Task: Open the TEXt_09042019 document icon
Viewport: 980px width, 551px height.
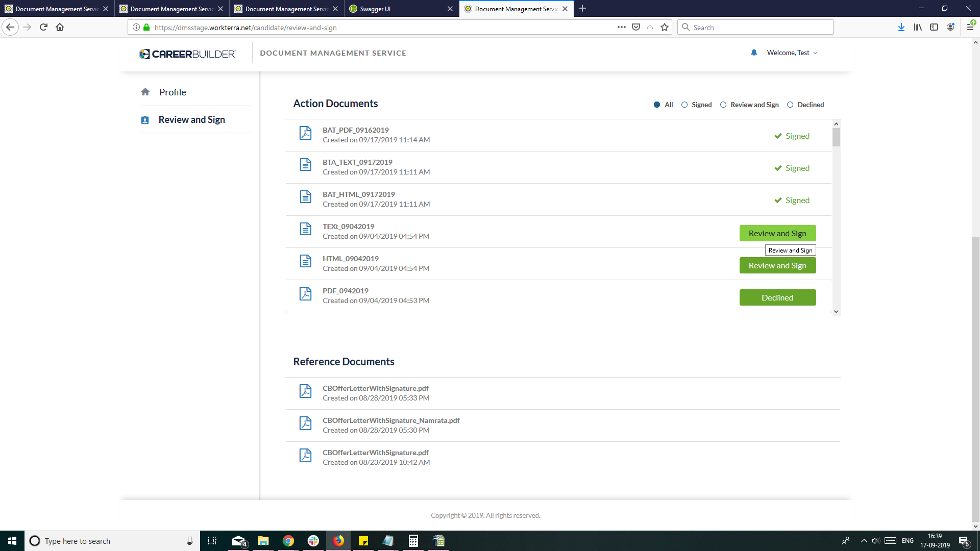Action: point(305,229)
